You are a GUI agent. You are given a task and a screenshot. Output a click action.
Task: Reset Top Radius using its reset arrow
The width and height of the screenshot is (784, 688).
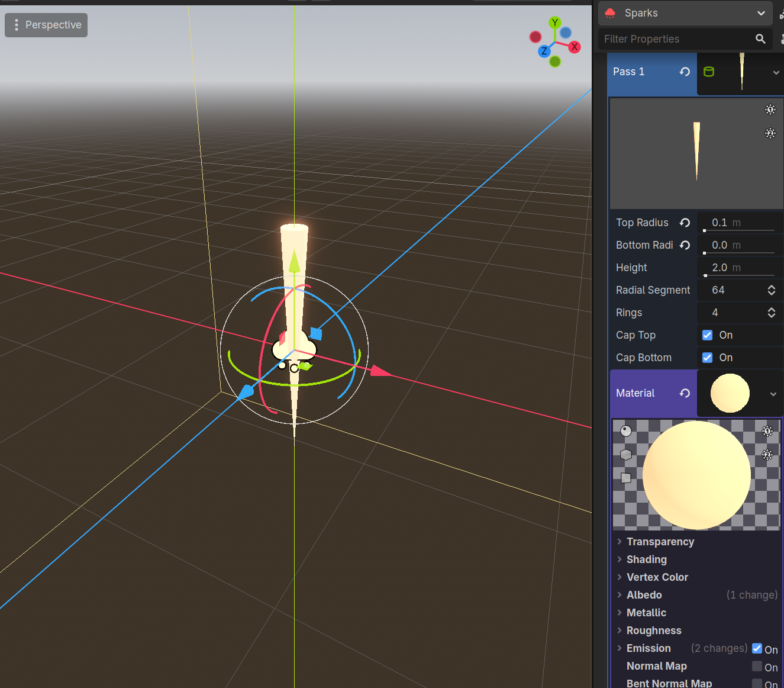click(x=685, y=223)
